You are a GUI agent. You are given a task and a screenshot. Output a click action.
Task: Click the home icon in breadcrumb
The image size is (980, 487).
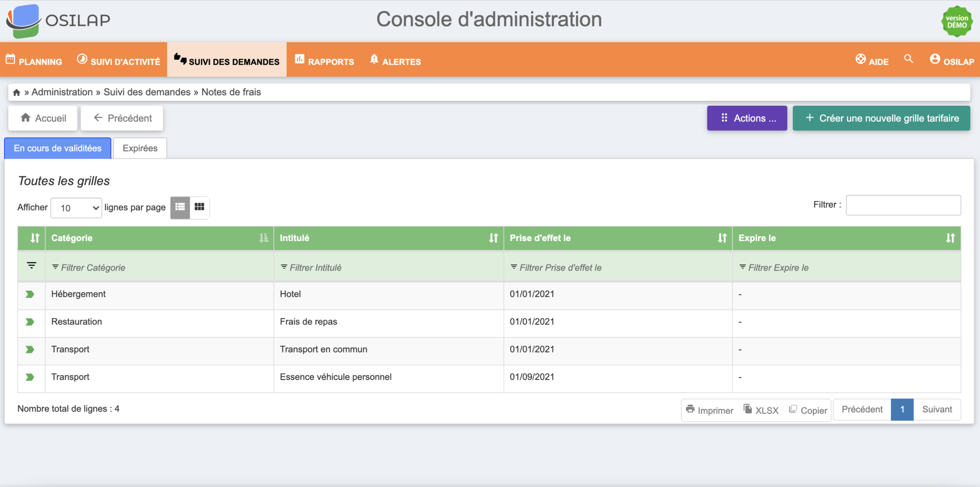click(x=16, y=92)
